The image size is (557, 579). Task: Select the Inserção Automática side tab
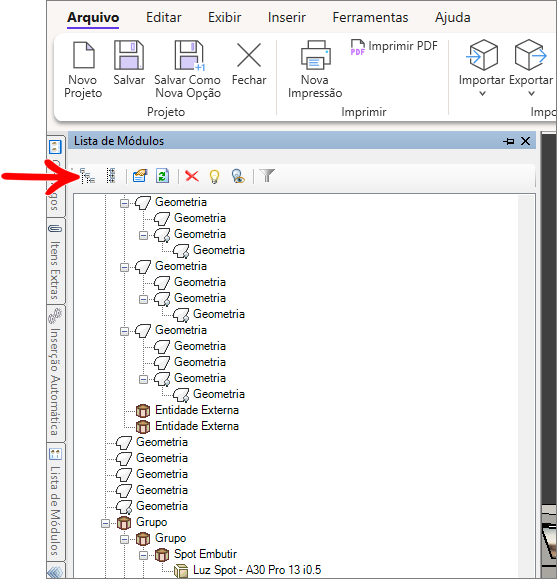coord(55,373)
